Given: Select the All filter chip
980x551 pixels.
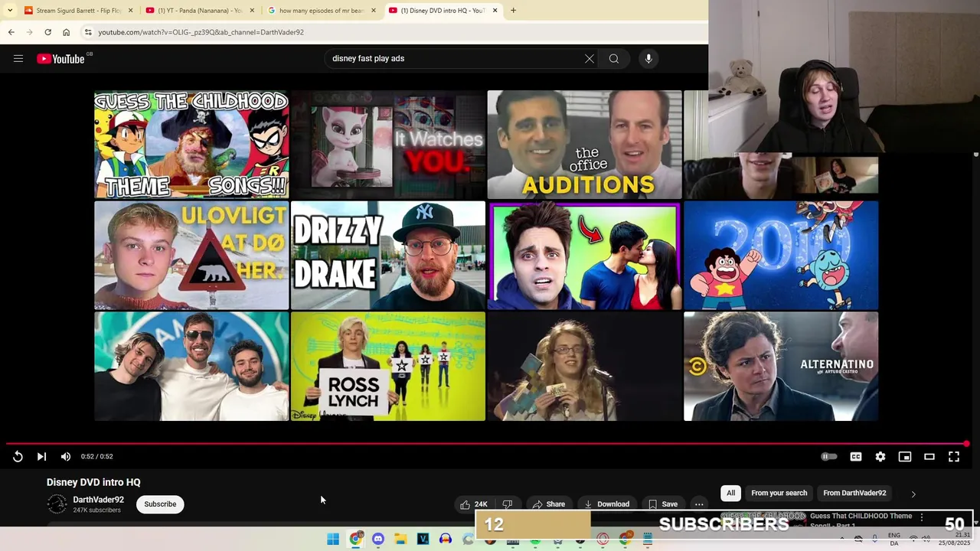Looking at the screenshot, I should pos(731,494).
